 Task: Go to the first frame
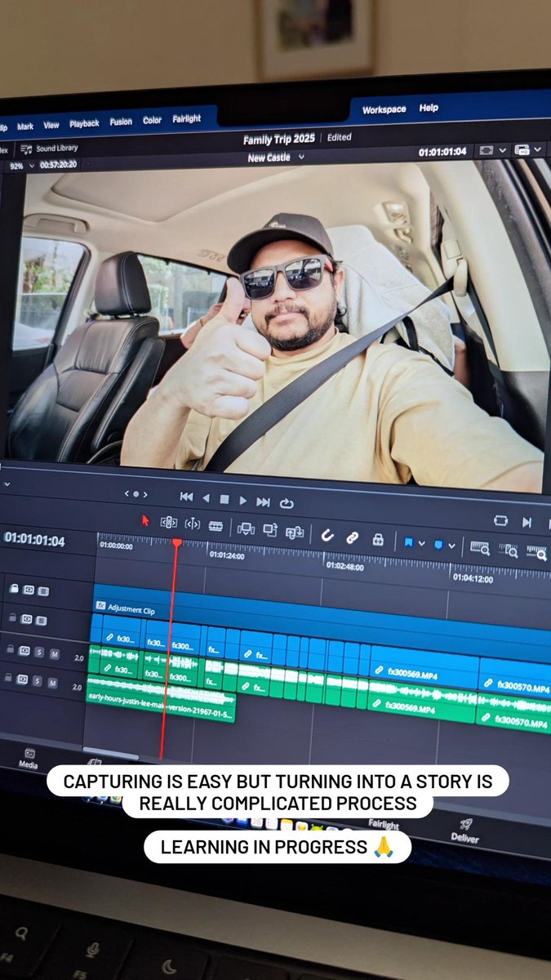point(187,497)
